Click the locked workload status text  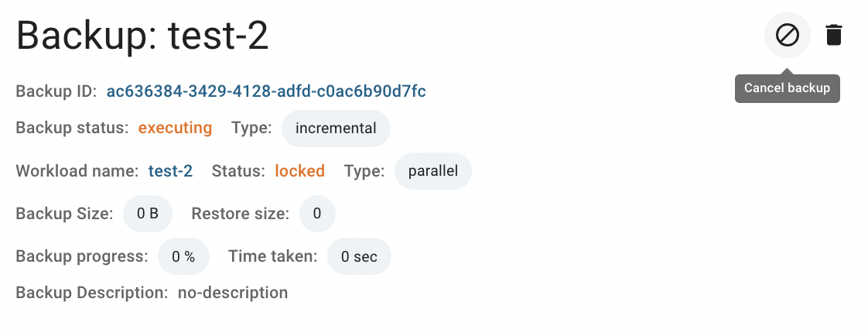300,170
